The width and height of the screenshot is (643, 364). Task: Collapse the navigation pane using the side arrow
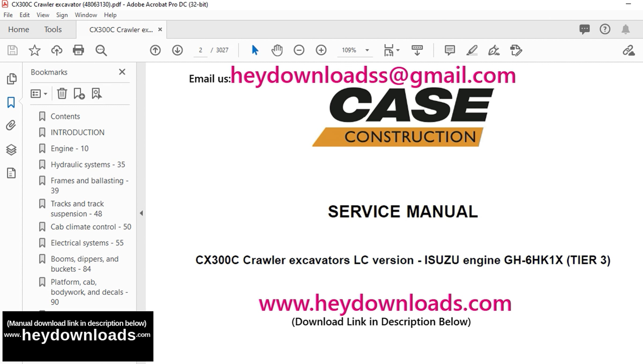[x=141, y=213]
